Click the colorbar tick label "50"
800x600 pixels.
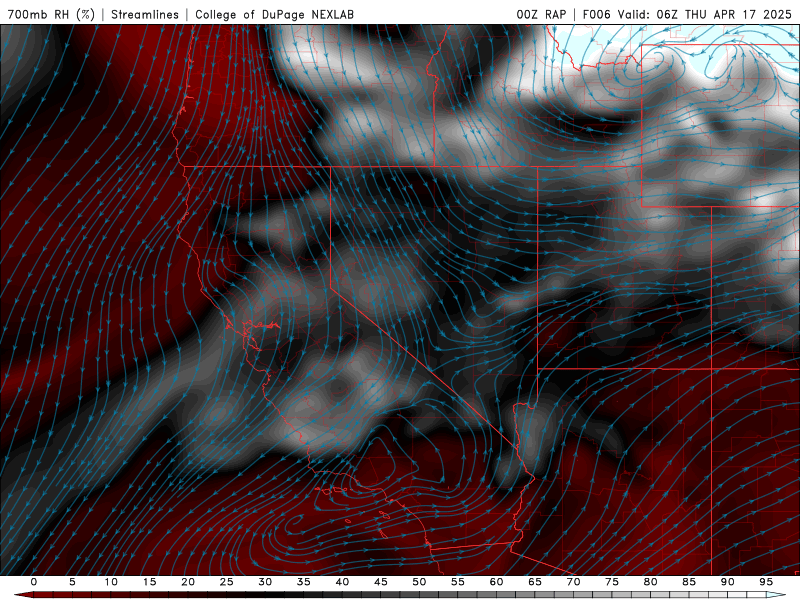419,582
